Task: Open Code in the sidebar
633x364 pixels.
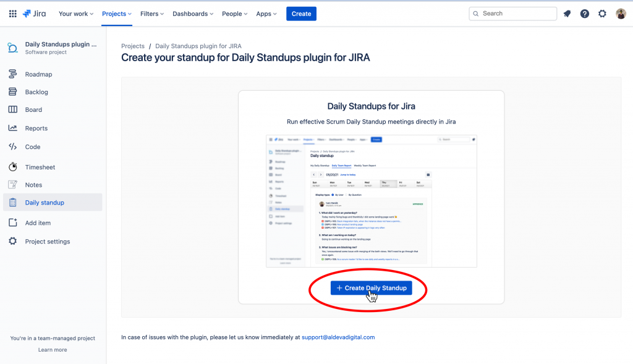Action: (x=53, y=147)
